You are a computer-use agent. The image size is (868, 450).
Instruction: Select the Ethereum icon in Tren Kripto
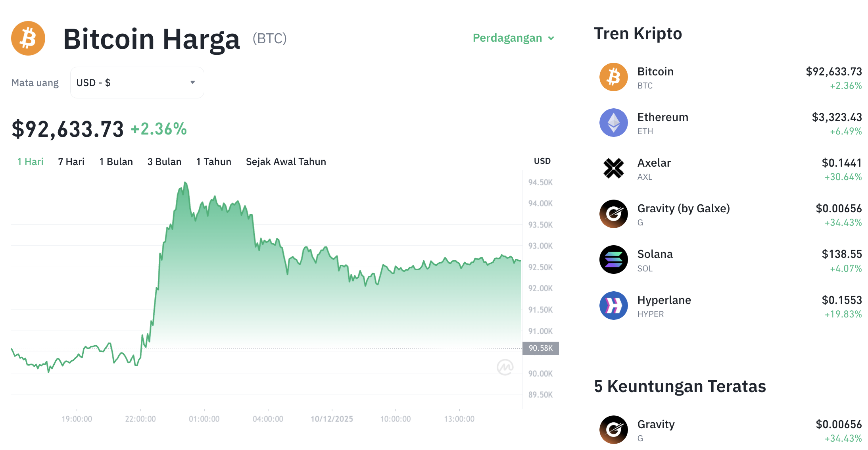613,123
